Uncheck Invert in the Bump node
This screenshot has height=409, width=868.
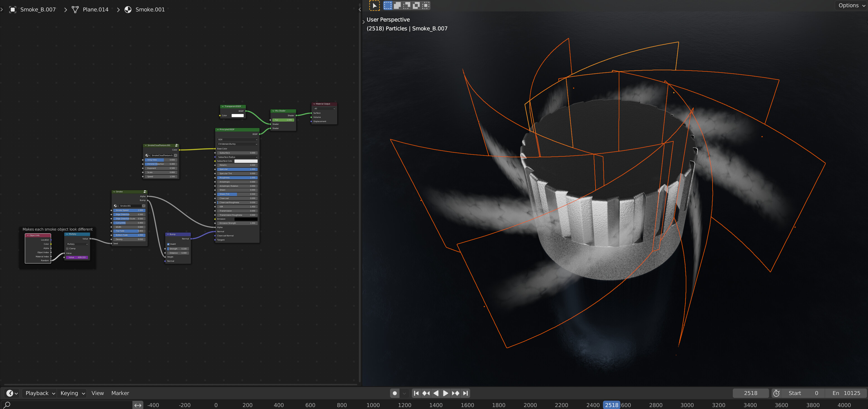coord(168,244)
